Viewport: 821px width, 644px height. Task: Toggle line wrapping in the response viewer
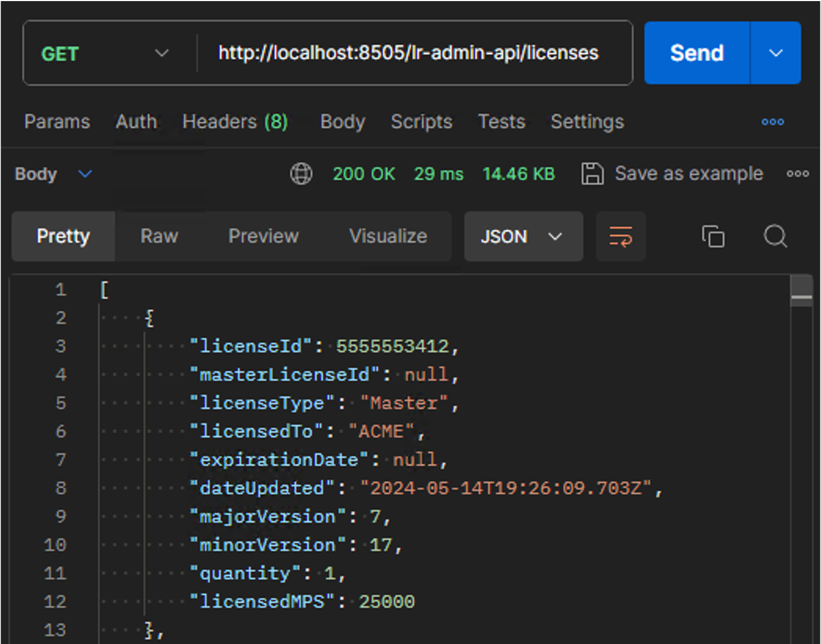[x=620, y=236]
